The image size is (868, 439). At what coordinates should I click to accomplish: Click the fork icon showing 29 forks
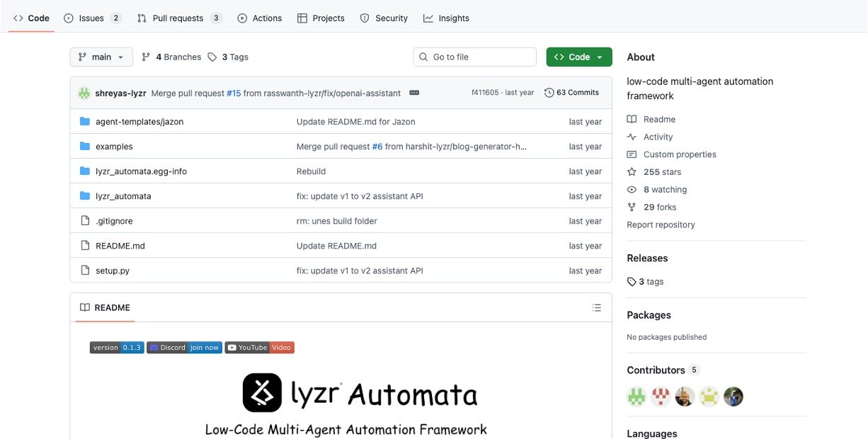click(632, 207)
